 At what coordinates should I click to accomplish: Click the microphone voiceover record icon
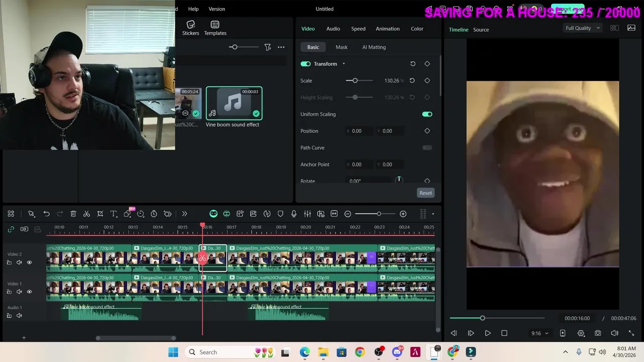tap(294, 214)
